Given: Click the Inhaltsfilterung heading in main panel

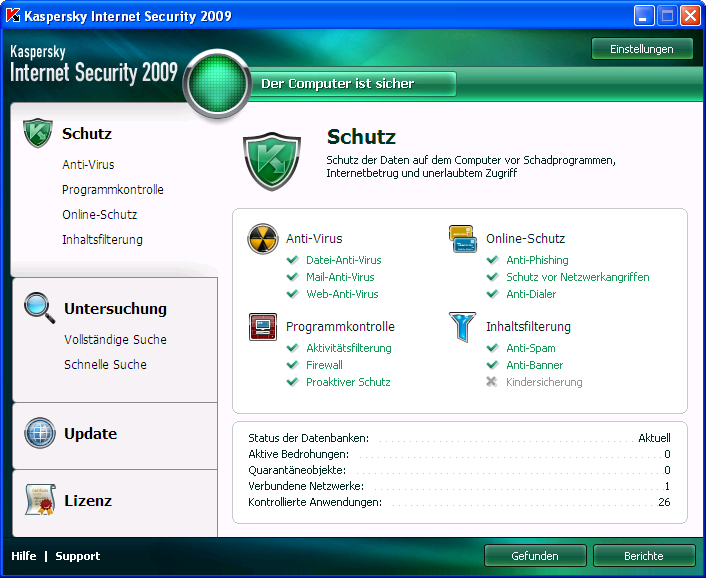Looking at the screenshot, I should [528, 327].
